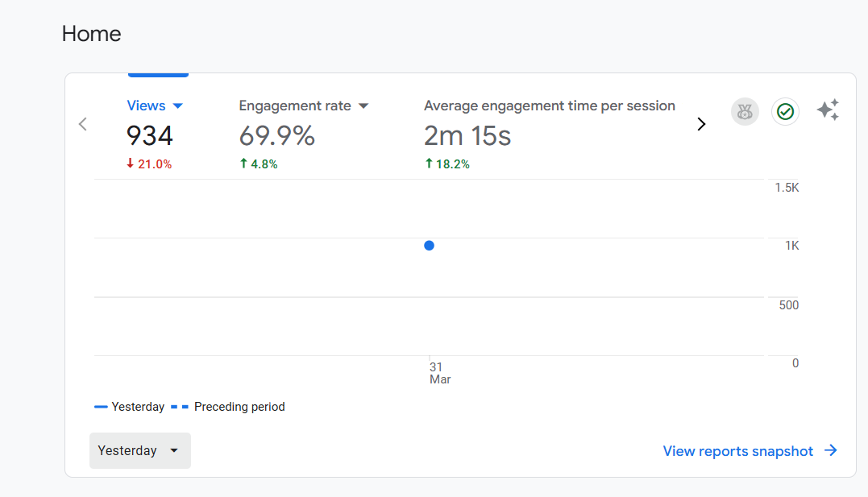Click the 69.9% engagement rate value
The image size is (868, 497).
pos(276,135)
